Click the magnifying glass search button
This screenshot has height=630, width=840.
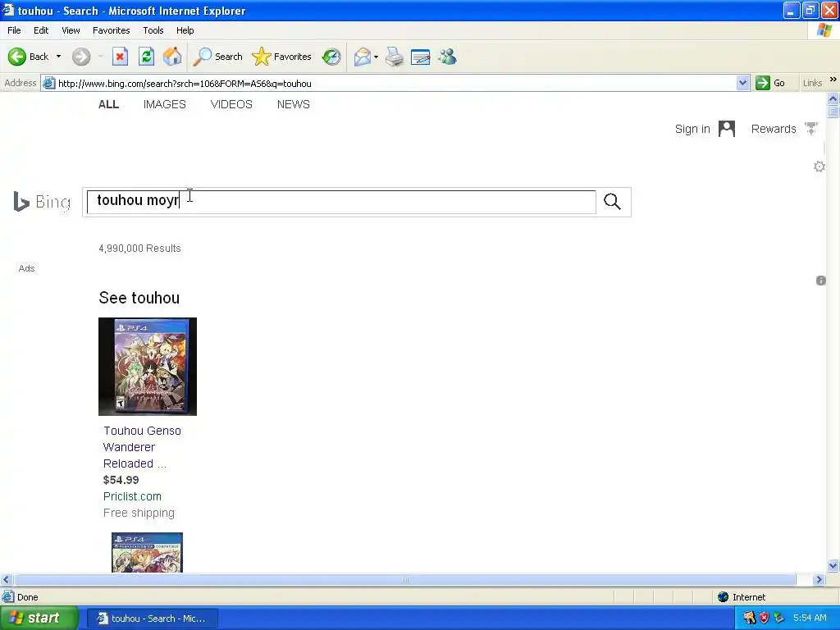612,202
